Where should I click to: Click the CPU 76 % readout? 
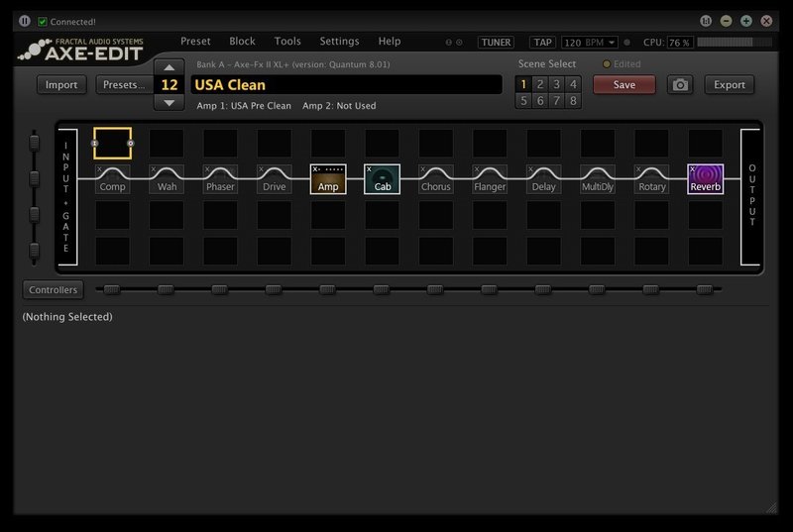pos(679,43)
